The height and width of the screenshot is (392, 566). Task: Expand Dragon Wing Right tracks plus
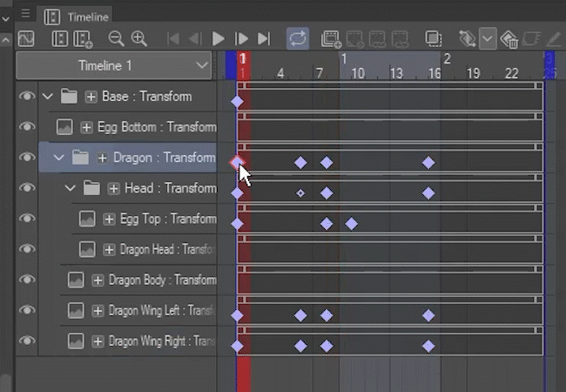pos(98,341)
